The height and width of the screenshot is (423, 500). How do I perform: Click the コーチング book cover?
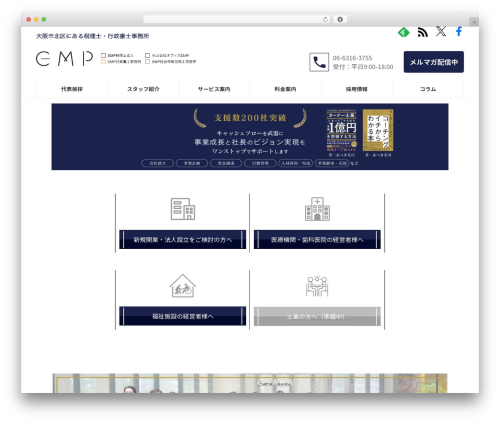click(378, 131)
